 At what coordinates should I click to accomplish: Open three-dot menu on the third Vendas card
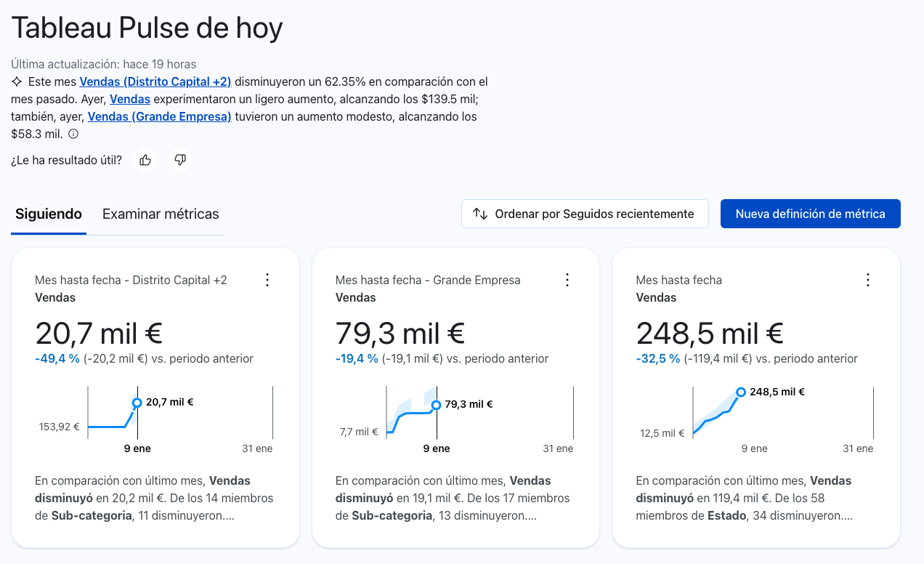(x=867, y=280)
